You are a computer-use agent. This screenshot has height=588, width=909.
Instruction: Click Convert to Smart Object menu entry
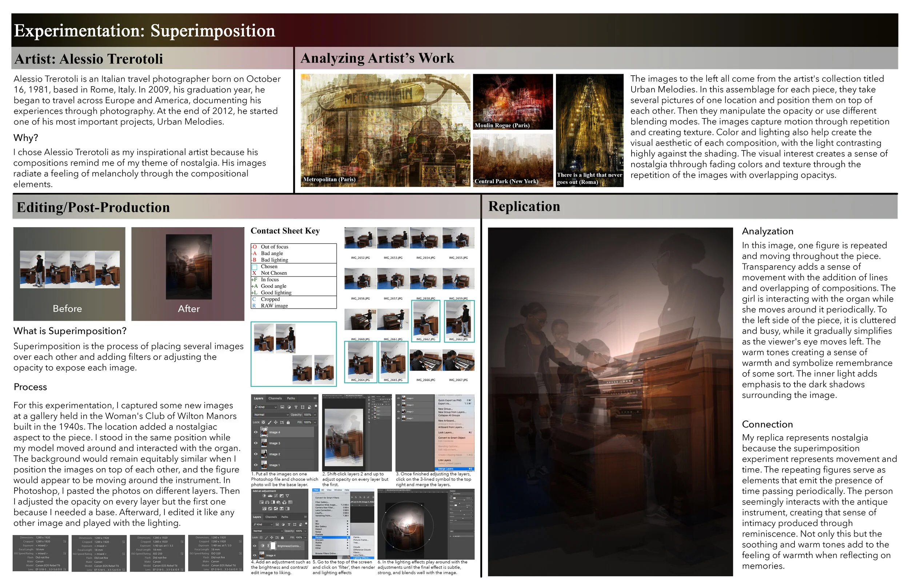pyautogui.click(x=452, y=438)
